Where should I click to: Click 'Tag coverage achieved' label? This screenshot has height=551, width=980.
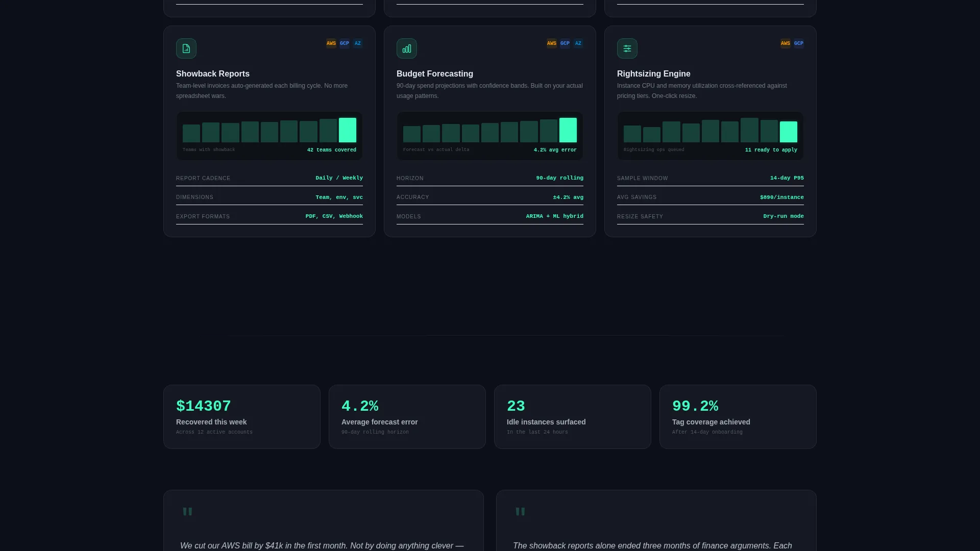point(711,422)
